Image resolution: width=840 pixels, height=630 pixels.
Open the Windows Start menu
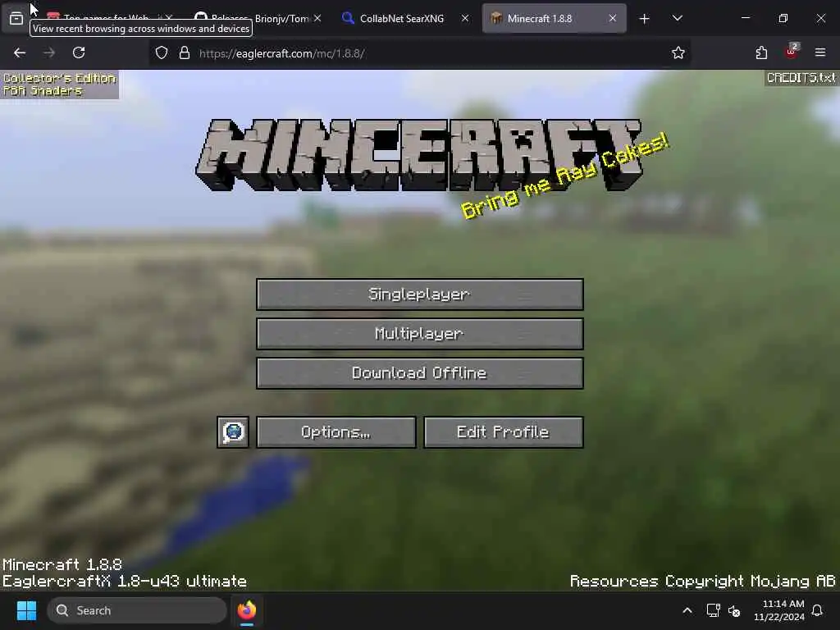(26, 610)
